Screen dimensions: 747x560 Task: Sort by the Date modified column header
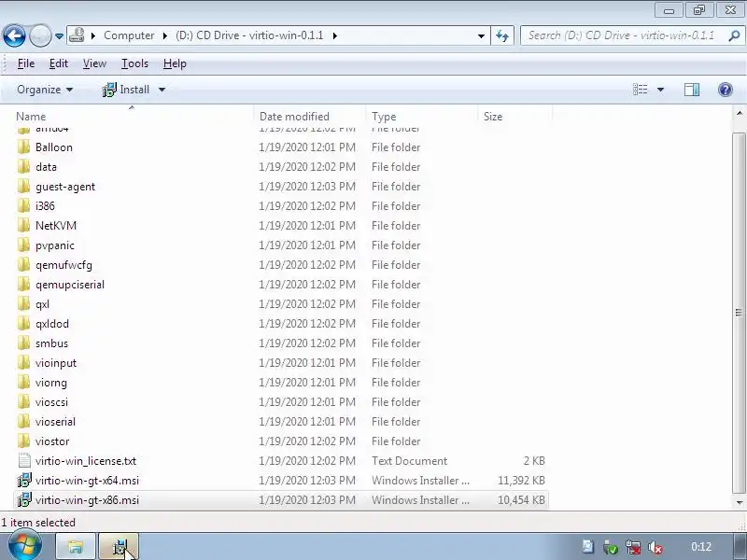[x=294, y=116]
